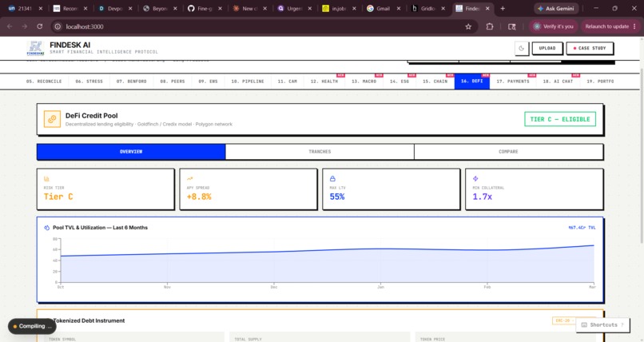Close the 21341 browser tab
The width and height of the screenshot is (644, 342).
tap(41, 8)
